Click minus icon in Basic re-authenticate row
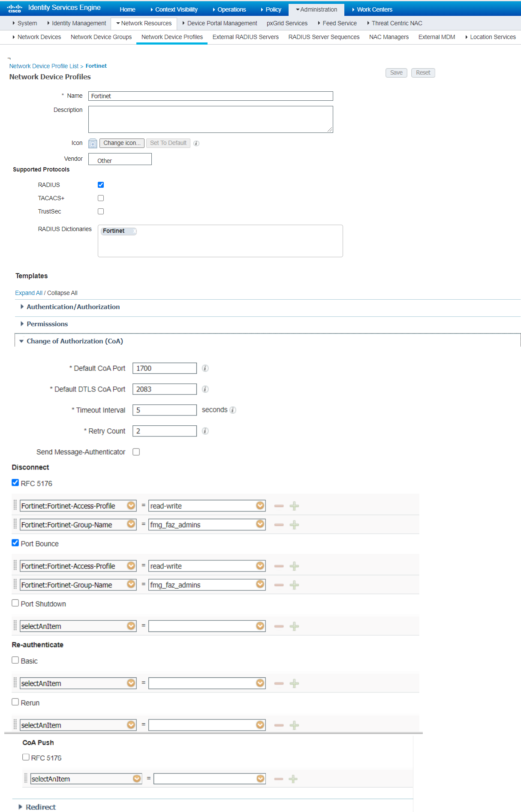This screenshot has width=521, height=812. (279, 683)
